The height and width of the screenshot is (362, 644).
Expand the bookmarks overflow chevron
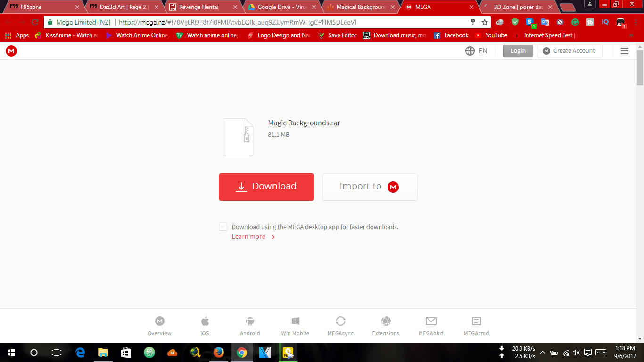631,35
